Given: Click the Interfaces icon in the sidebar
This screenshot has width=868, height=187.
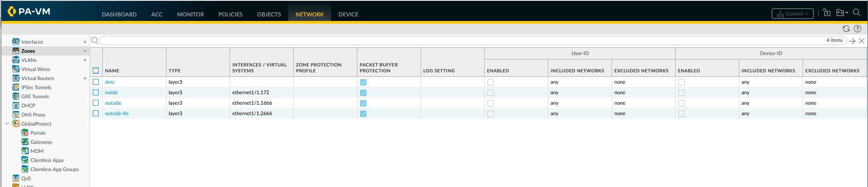Looking at the screenshot, I should coord(16,42).
